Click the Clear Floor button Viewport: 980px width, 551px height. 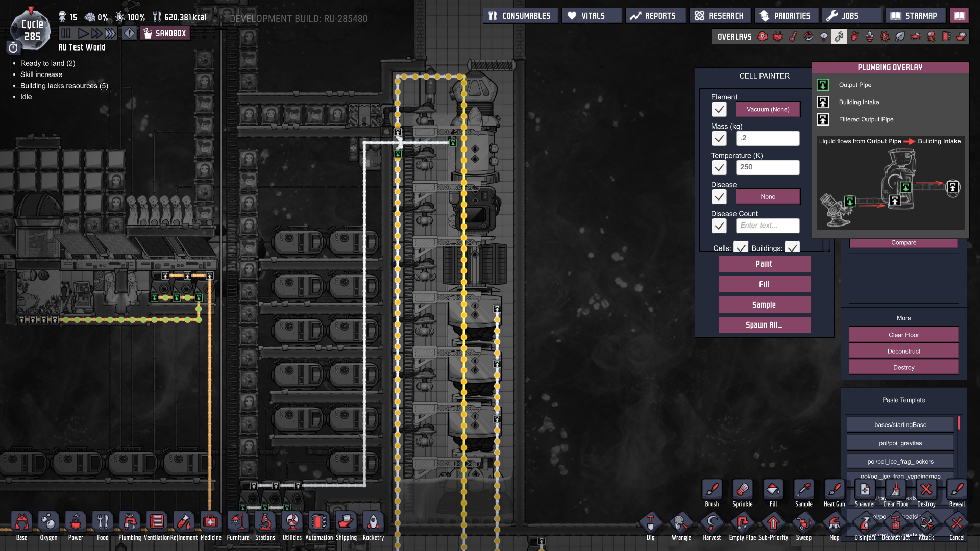point(903,335)
